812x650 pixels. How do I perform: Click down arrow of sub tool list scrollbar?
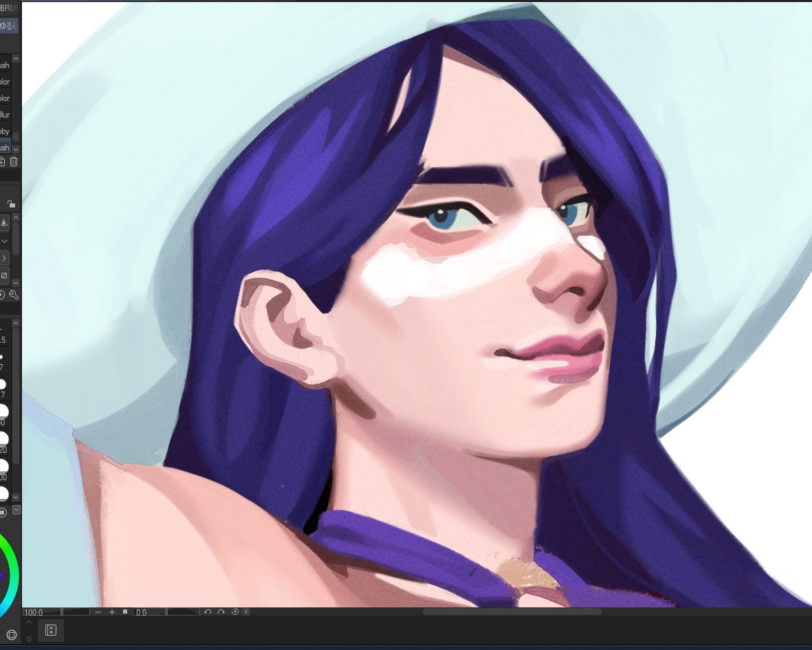[16, 149]
